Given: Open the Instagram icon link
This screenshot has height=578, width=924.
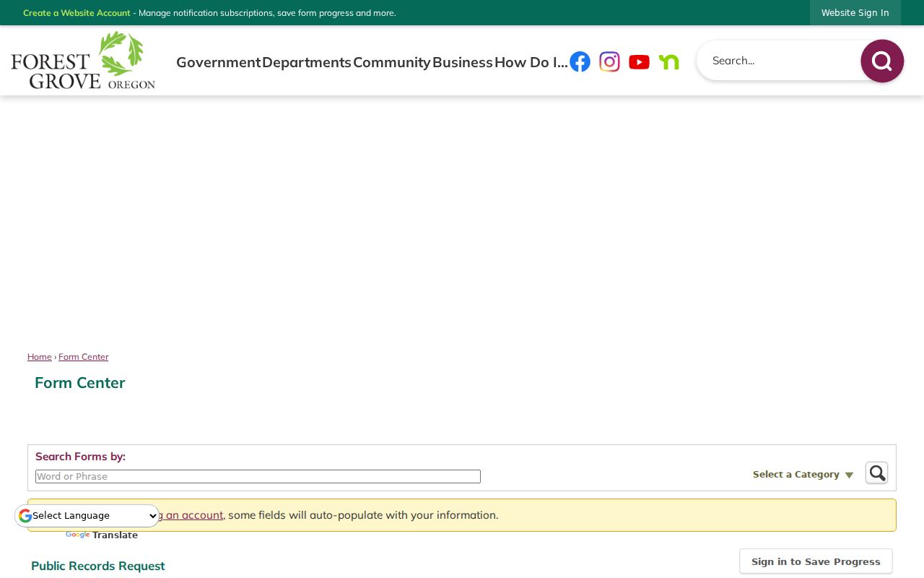Looking at the screenshot, I should (609, 62).
